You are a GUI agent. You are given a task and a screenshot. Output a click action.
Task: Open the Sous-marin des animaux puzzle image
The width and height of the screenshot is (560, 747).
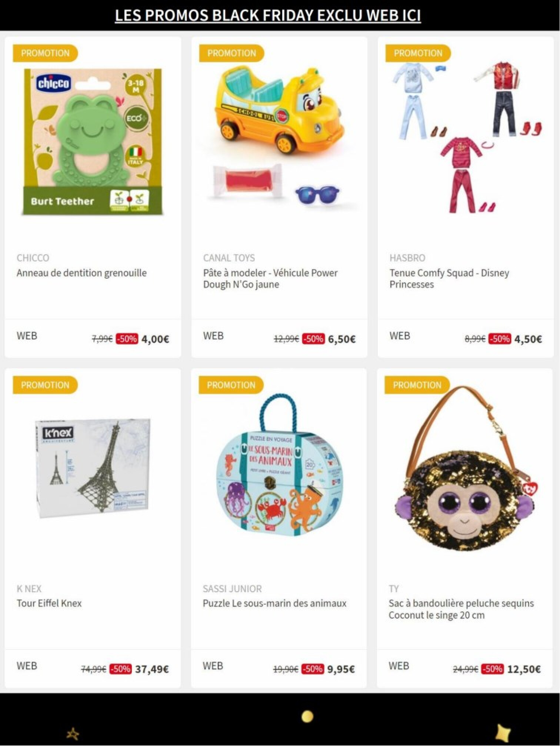tap(279, 465)
